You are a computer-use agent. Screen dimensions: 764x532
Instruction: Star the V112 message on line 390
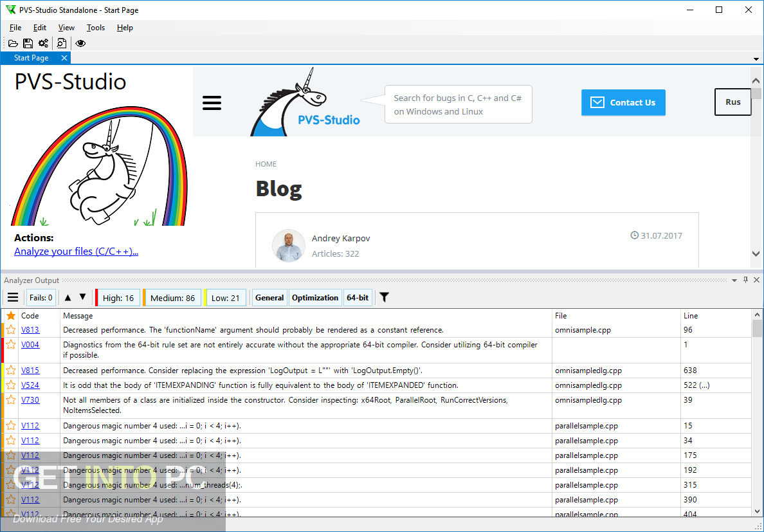pos(11,500)
